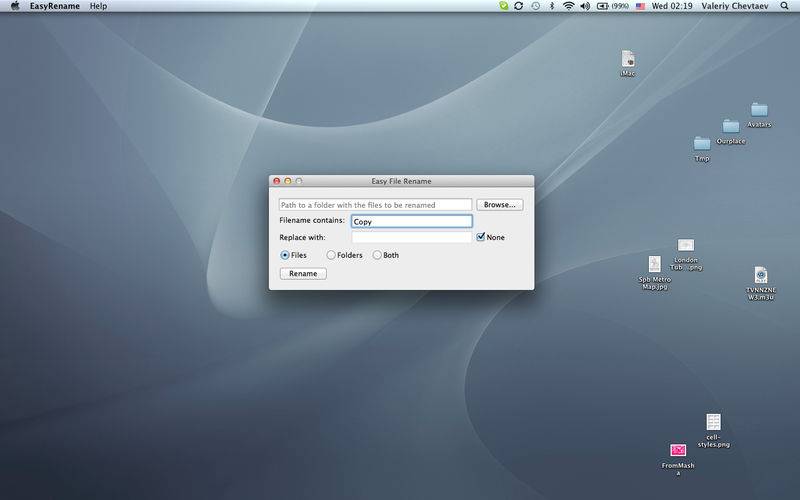The image size is (800, 500).
Task: Select the Ourplace folder on desktop
Action: pyautogui.click(x=731, y=127)
